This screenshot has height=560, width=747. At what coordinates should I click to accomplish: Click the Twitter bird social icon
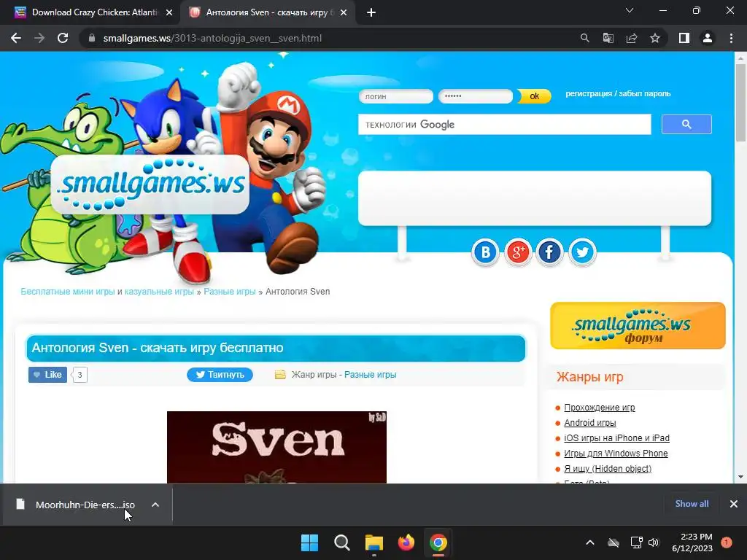coord(582,252)
